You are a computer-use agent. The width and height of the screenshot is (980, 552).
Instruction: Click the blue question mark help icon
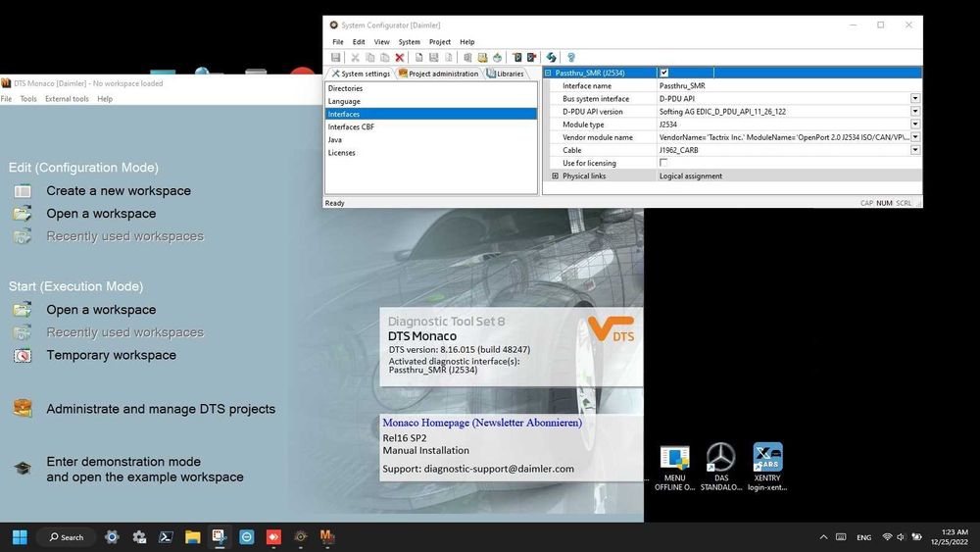570,58
